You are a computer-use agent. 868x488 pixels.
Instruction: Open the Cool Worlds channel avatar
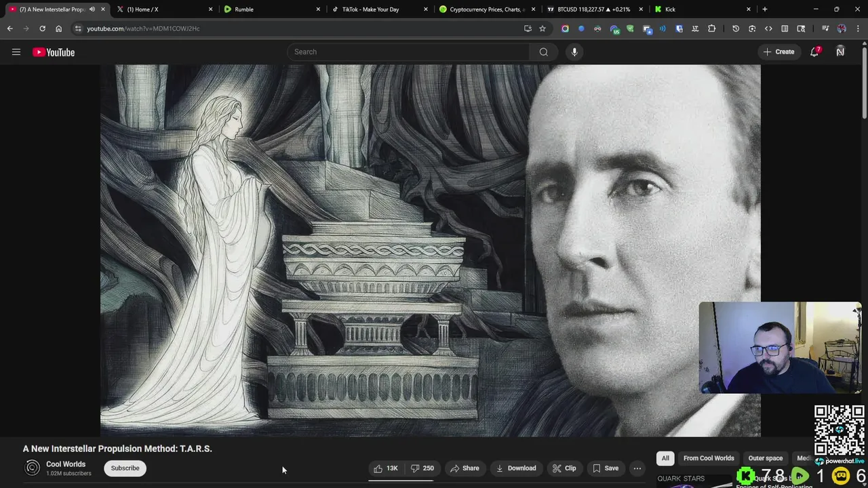(32, 468)
